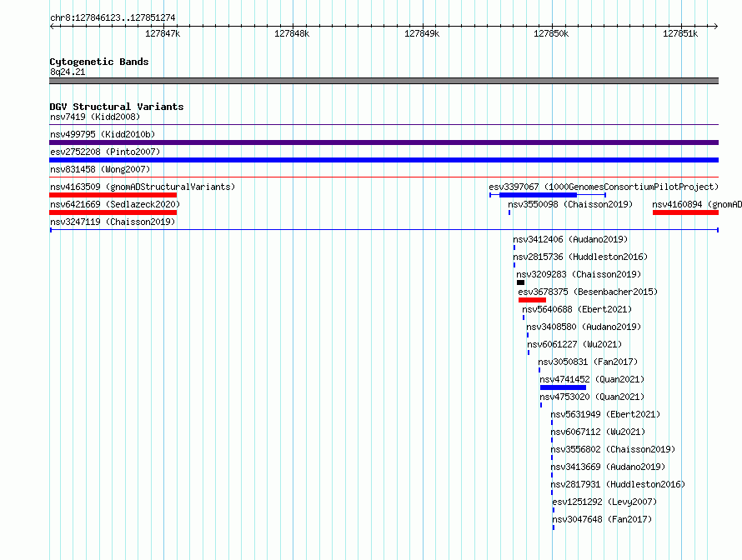Open nsv4741452 (Quan2021) label

(x=592, y=379)
